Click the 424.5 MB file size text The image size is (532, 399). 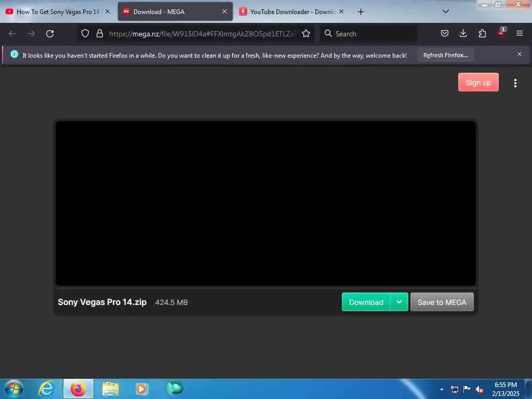point(171,302)
